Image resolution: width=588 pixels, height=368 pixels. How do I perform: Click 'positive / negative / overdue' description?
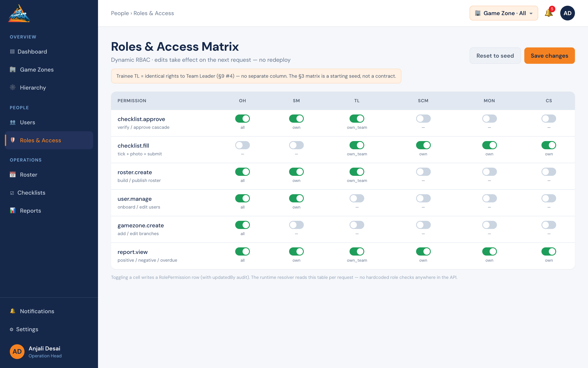147,260
